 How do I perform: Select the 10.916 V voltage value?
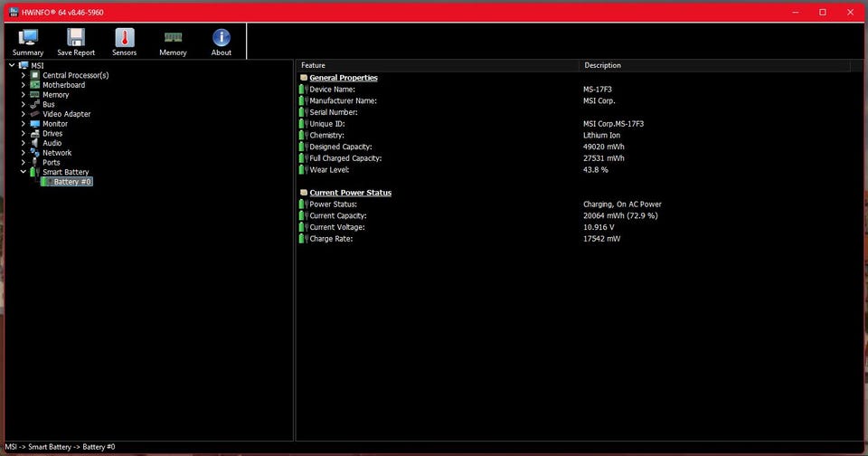[x=599, y=227]
